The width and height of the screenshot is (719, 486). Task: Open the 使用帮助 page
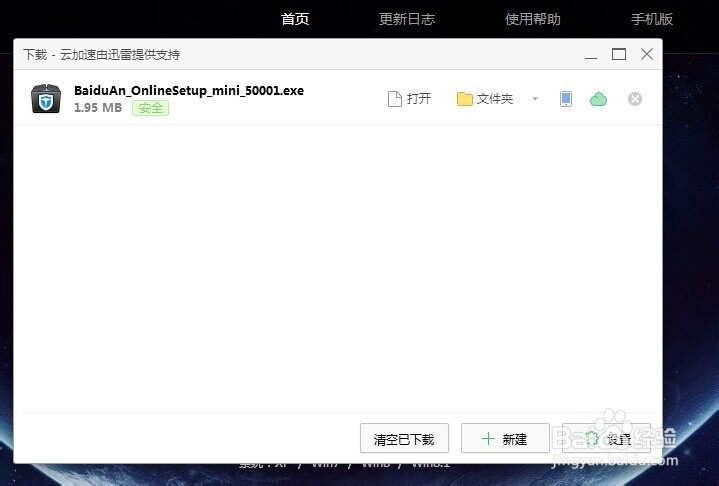pos(532,19)
